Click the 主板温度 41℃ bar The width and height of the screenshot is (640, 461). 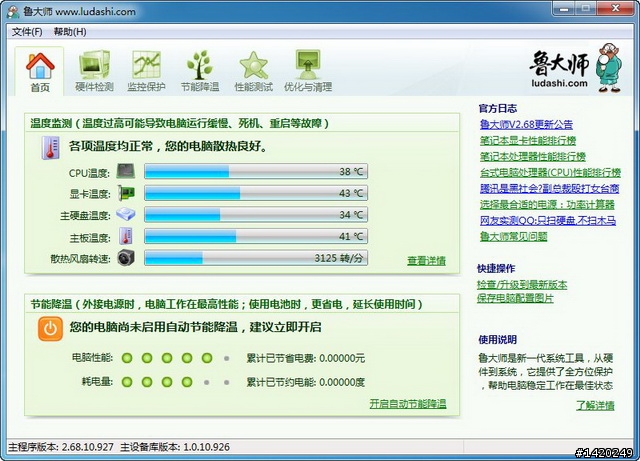tap(256, 236)
